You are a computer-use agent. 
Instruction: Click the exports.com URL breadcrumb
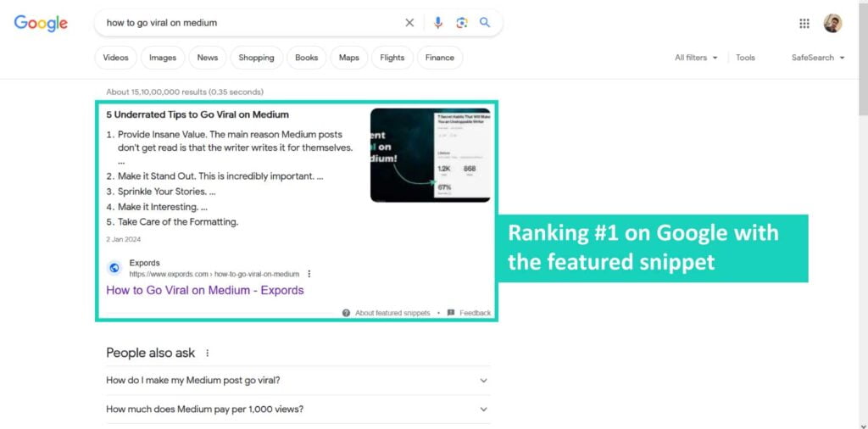[x=214, y=274]
